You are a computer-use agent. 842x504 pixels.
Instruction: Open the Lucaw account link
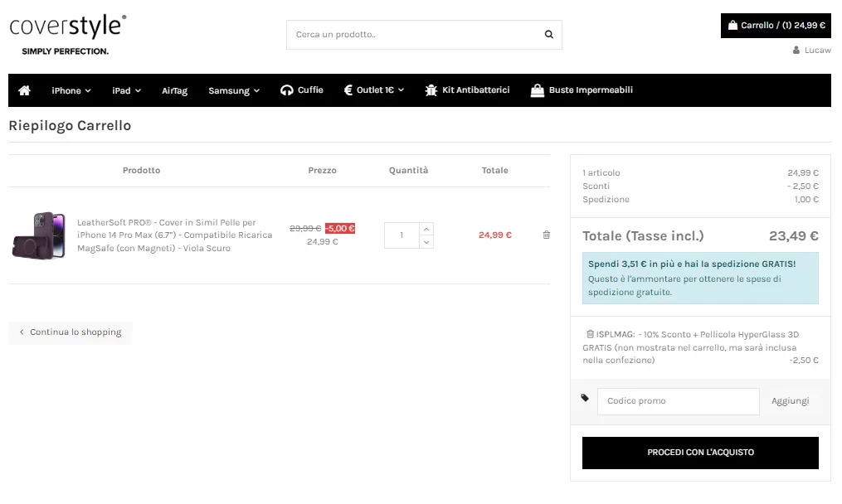point(817,50)
